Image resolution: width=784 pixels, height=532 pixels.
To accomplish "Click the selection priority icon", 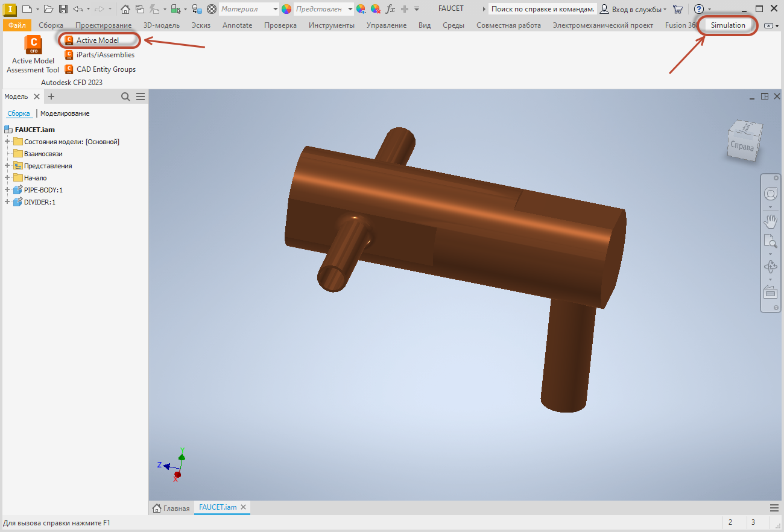I will click(x=175, y=9).
